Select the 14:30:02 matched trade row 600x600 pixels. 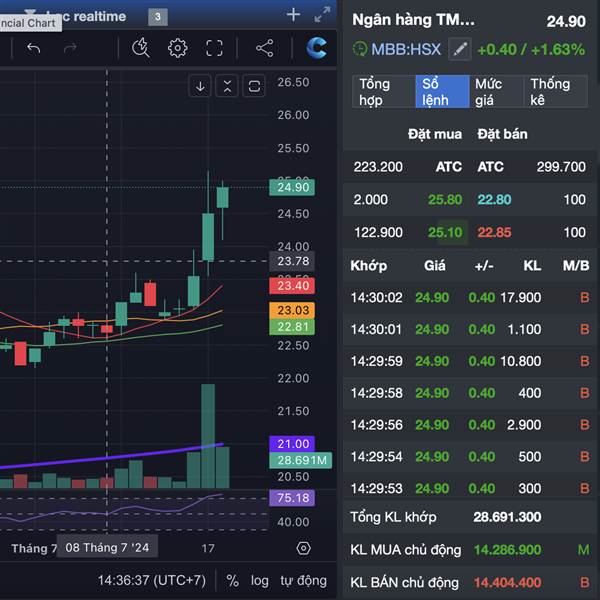(x=470, y=298)
